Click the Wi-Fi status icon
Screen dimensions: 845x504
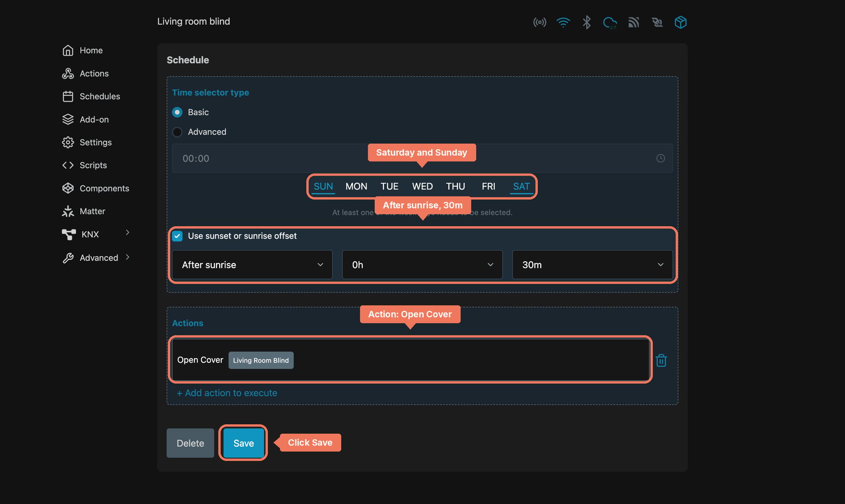tap(563, 22)
